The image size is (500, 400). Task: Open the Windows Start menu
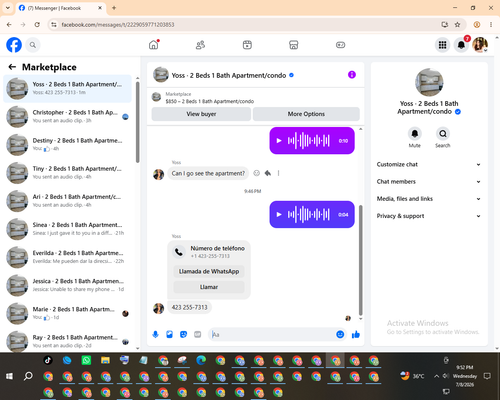[9, 376]
